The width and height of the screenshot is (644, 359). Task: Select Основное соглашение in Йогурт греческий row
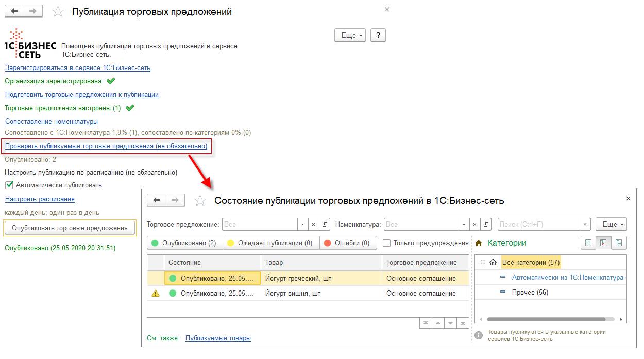pyautogui.click(x=426, y=279)
